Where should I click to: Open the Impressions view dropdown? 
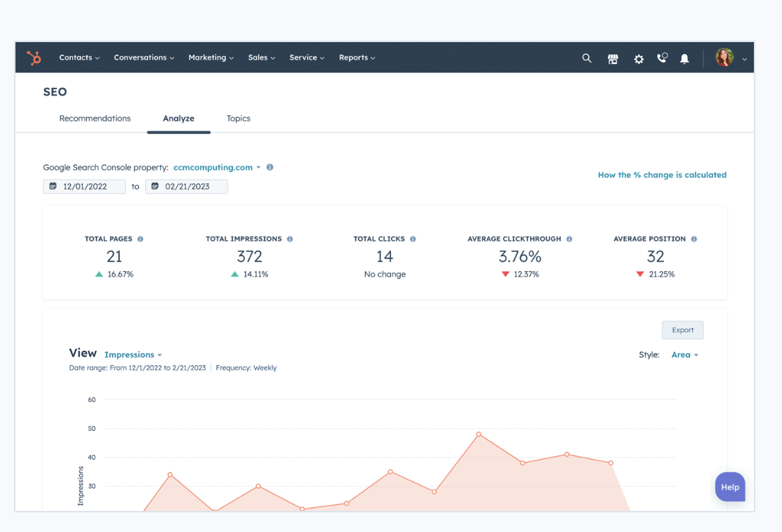pyautogui.click(x=133, y=354)
